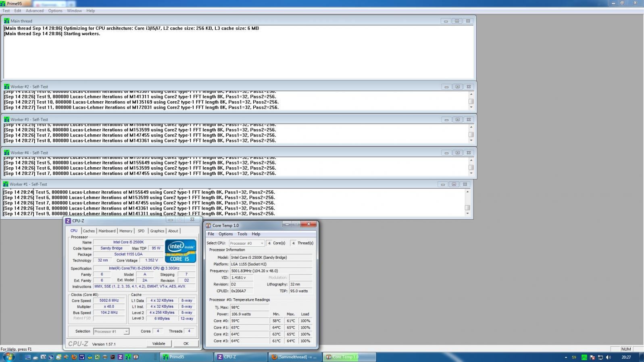Click the Worker #4 Self-Test window icon
This screenshot has height=362, width=644.
click(6, 153)
